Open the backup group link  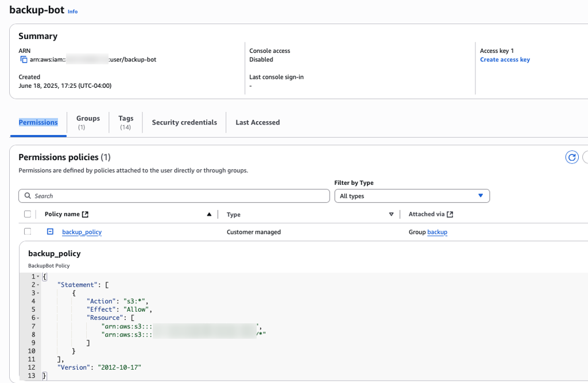(x=437, y=231)
